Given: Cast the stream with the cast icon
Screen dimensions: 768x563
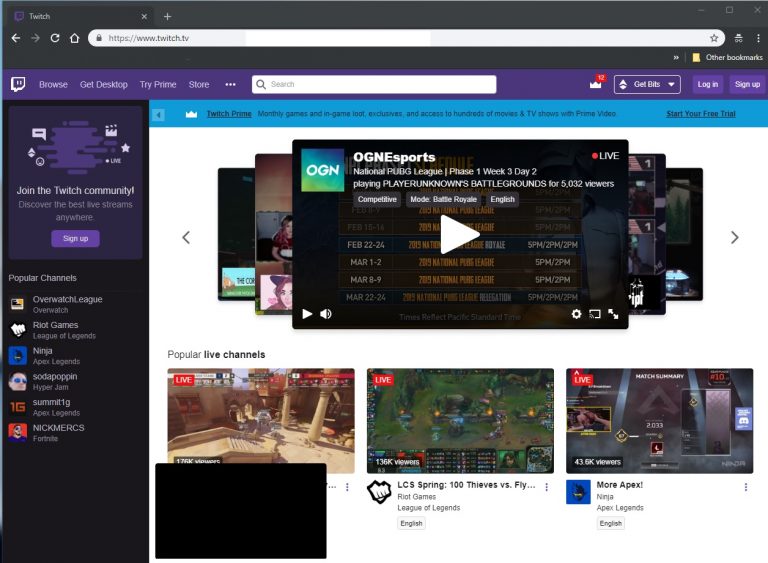Looking at the screenshot, I should 595,314.
